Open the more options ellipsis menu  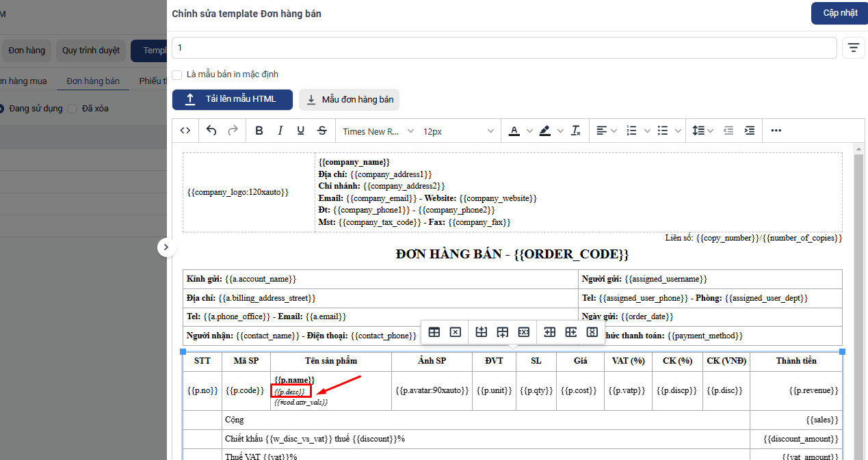pos(776,131)
